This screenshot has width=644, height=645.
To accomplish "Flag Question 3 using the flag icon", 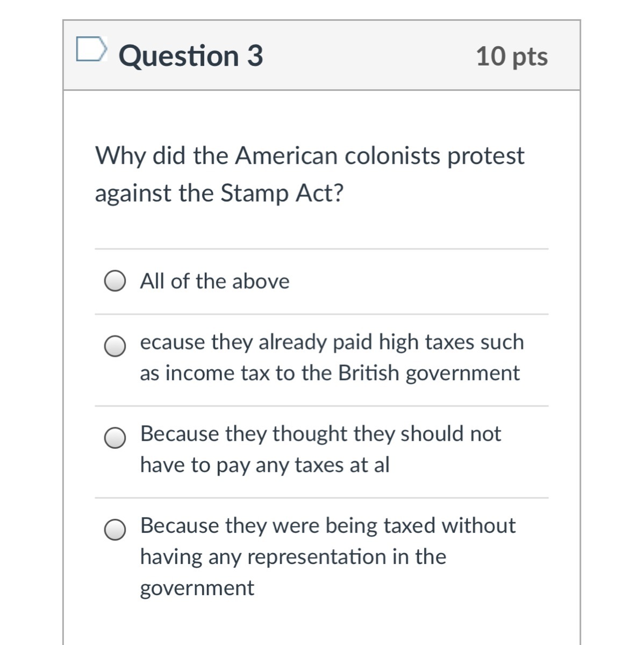I will [x=91, y=49].
